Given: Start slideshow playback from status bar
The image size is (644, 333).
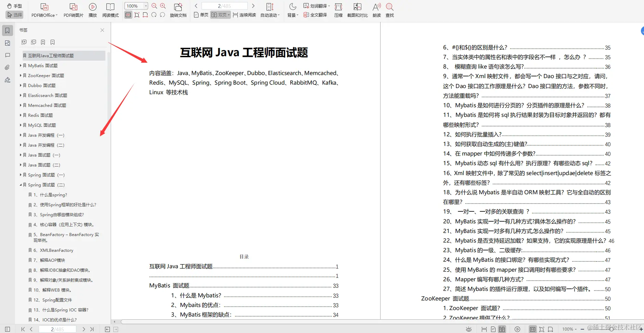Looking at the screenshot, I should [x=517, y=329].
